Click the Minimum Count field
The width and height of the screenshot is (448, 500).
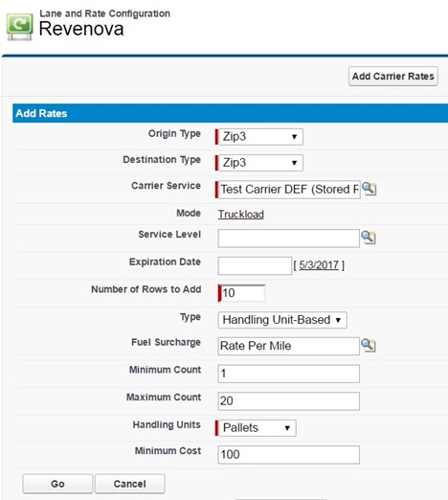pyautogui.click(x=289, y=374)
